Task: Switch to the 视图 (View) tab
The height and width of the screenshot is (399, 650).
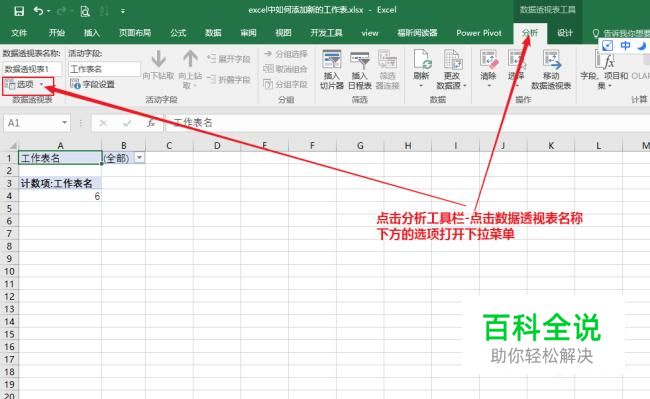Action: coord(283,33)
